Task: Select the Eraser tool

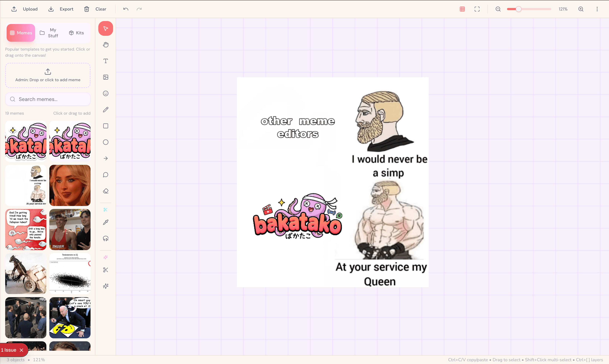Action: point(106,191)
